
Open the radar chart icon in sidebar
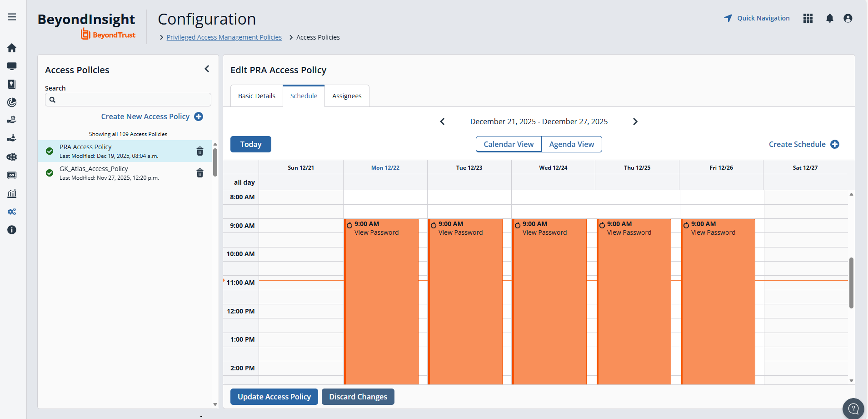[x=12, y=102]
